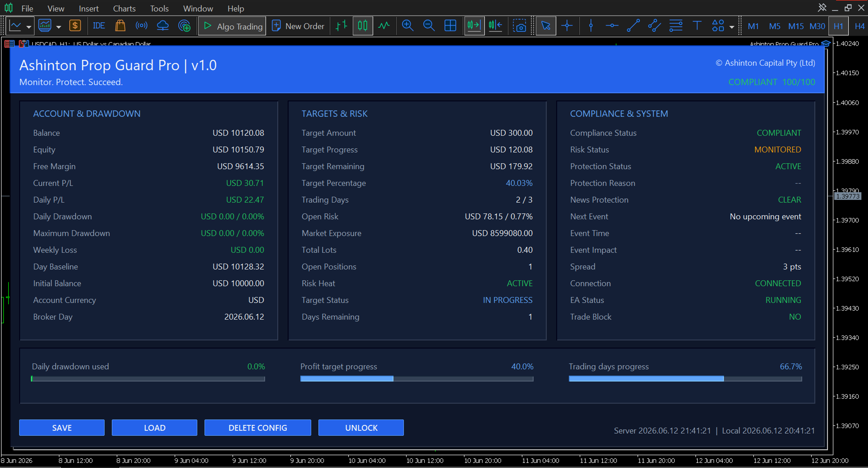The image size is (868, 468).
Task: Open the Charts menu
Action: pyautogui.click(x=124, y=8)
